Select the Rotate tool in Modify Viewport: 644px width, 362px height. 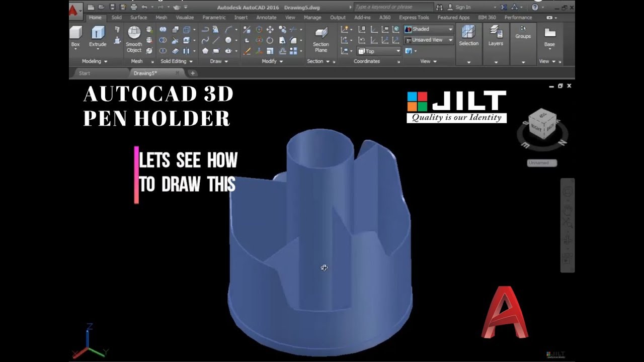click(270, 40)
